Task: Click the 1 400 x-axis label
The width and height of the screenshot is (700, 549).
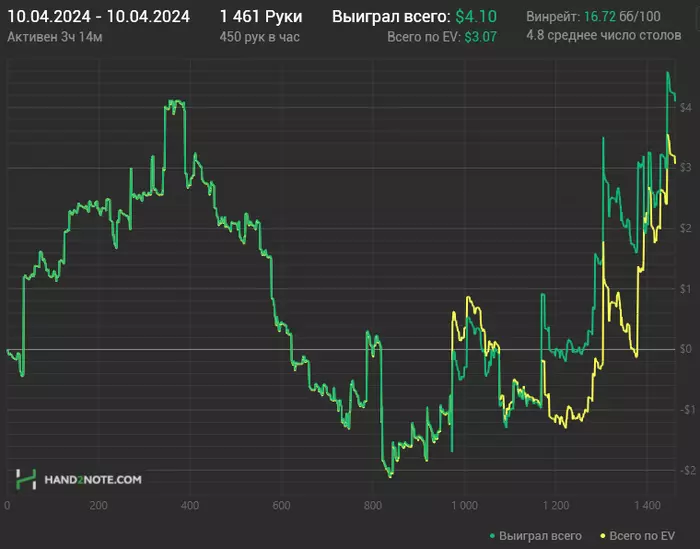Action: tap(647, 505)
